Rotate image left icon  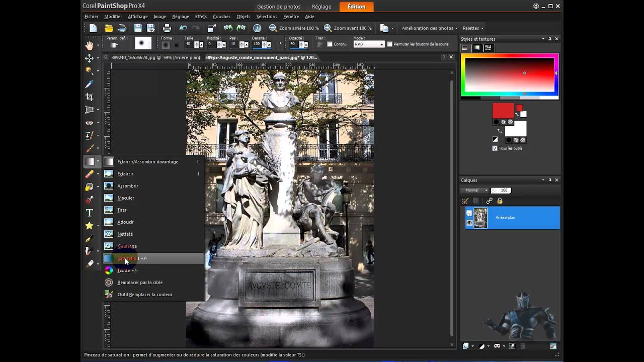pos(228,28)
